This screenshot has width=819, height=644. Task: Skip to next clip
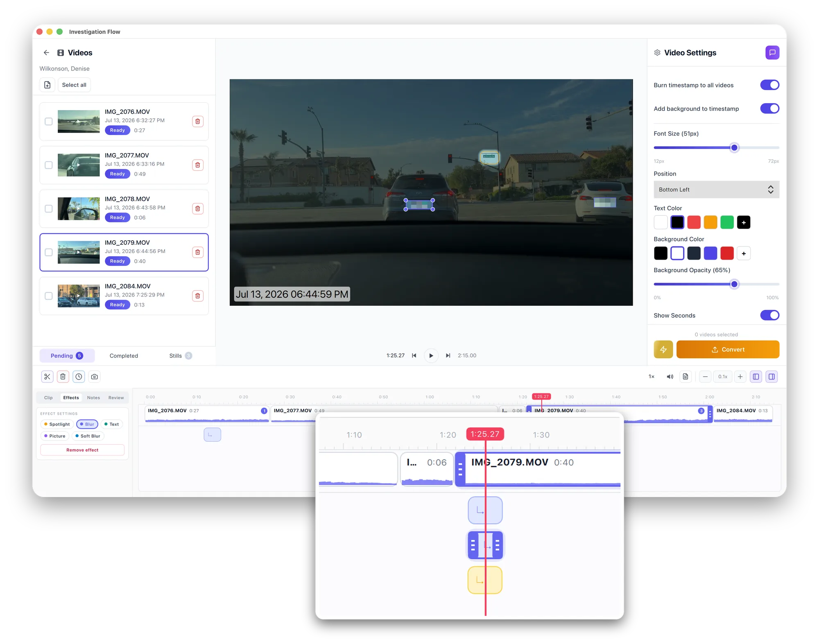click(x=448, y=355)
